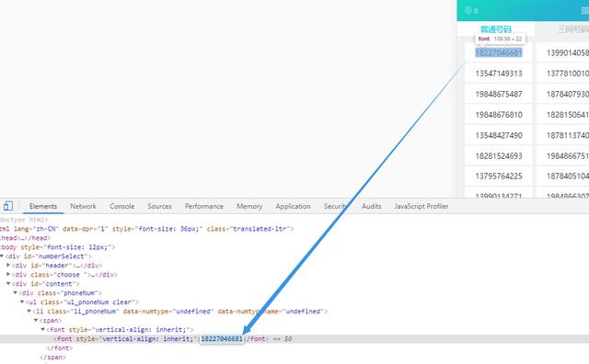The width and height of the screenshot is (589, 364).
Task: Expand the div id header node
Action: (x=8, y=265)
